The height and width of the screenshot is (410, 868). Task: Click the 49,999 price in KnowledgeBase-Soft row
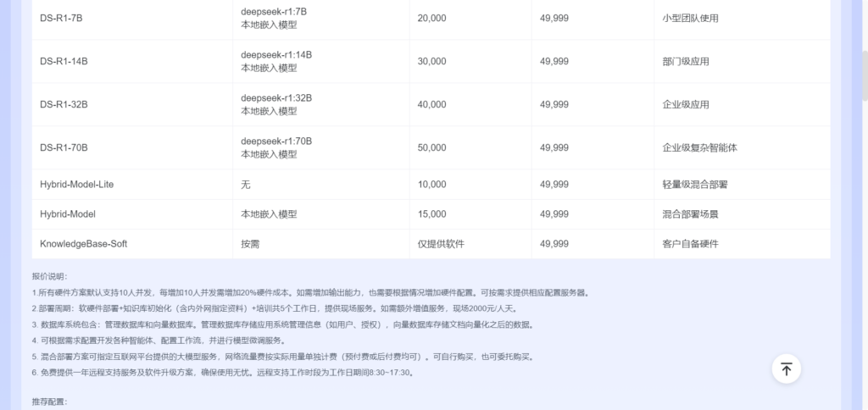coord(554,244)
